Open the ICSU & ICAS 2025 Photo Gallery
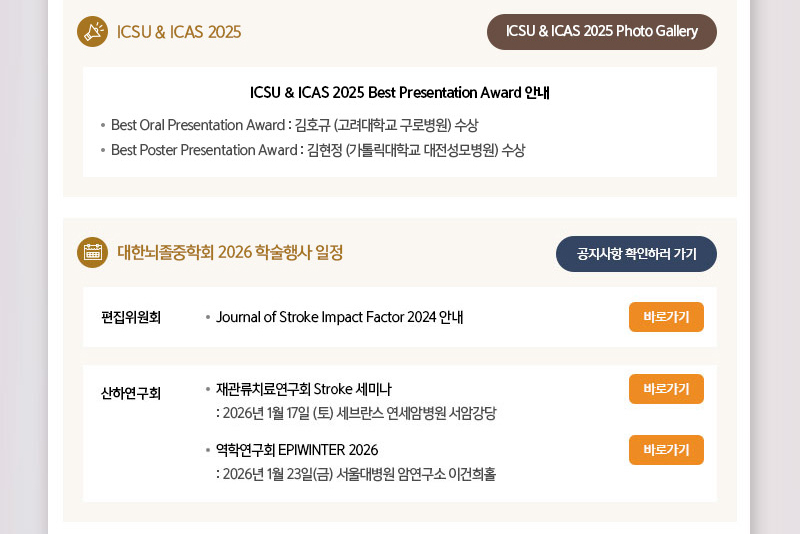 pos(601,32)
